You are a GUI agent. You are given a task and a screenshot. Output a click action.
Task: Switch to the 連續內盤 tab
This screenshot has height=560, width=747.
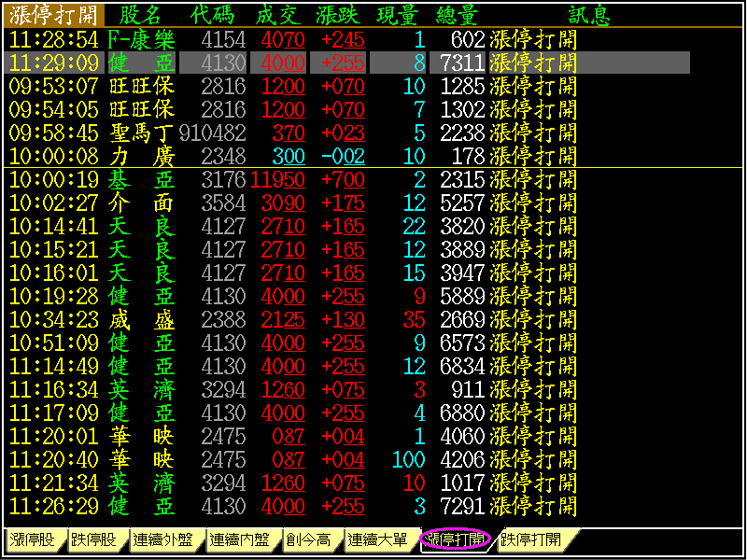click(x=240, y=539)
